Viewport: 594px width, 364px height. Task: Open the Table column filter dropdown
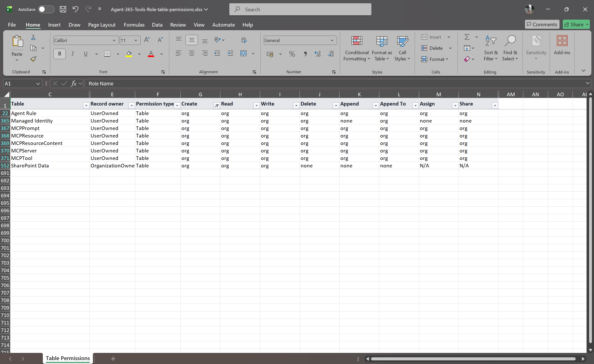point(86,106)
